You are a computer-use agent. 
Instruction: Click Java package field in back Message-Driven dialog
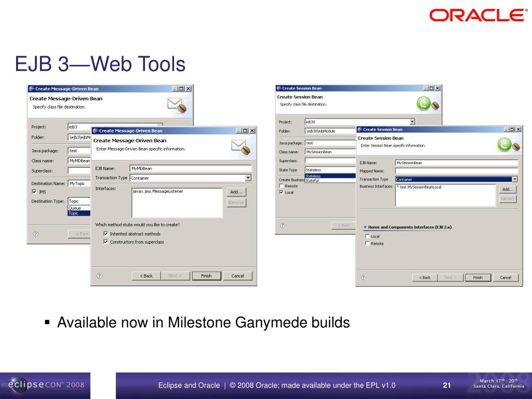(79, 151)
